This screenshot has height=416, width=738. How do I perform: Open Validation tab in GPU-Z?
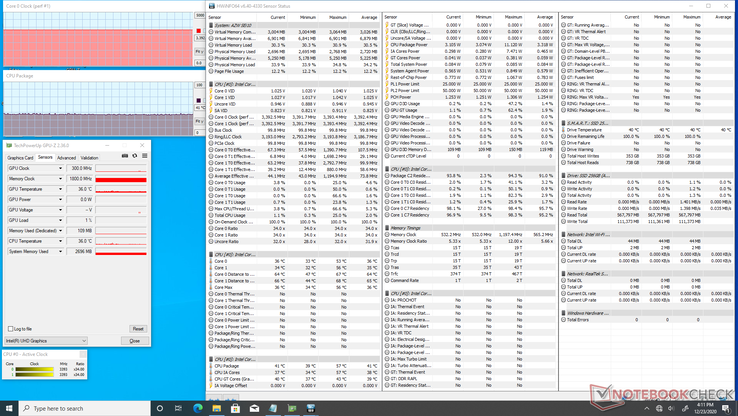(89, 158)
